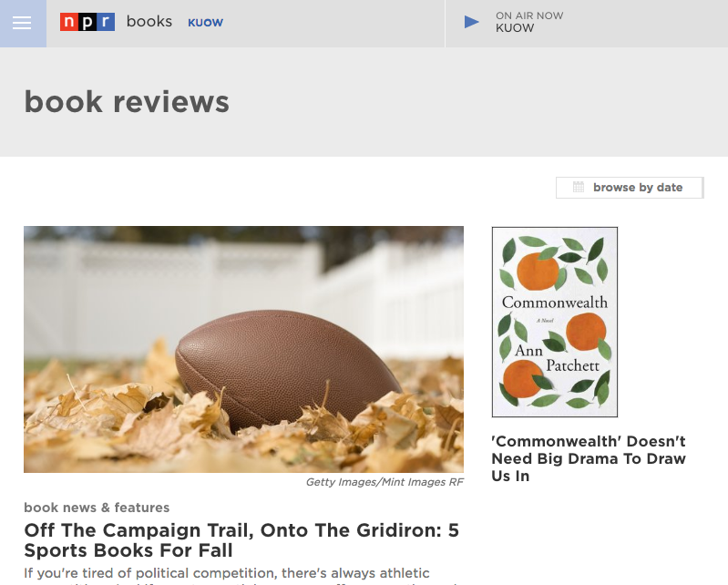Image resolution: width=728 pixels, height=585 pixels.
Task: Select KUOW station name under On Air Now
Action: pyautogui.click(x=515, y=28)
